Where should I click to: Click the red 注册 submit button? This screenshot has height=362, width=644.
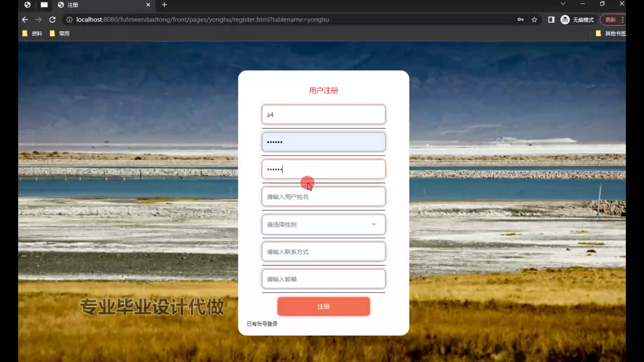click(323, 306)
